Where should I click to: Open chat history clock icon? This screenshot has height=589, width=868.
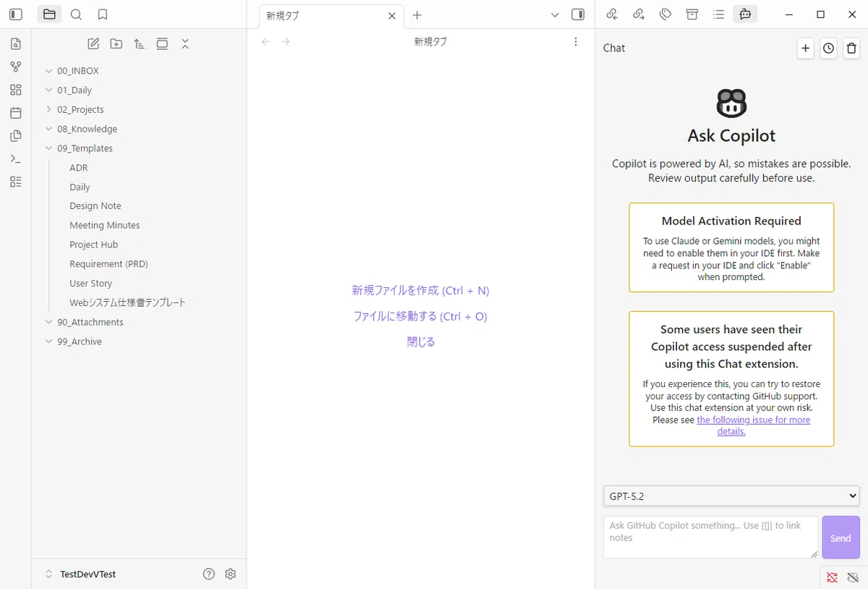(x=828, y=48)
